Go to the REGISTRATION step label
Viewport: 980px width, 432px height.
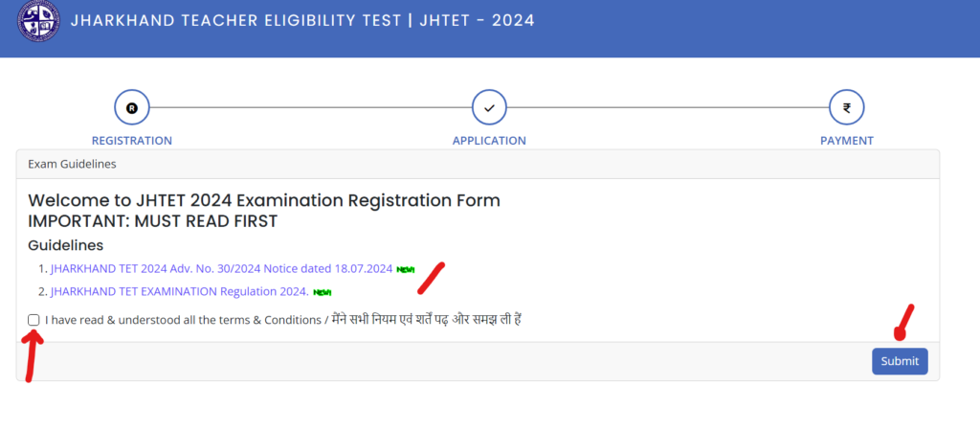[132, 141]
